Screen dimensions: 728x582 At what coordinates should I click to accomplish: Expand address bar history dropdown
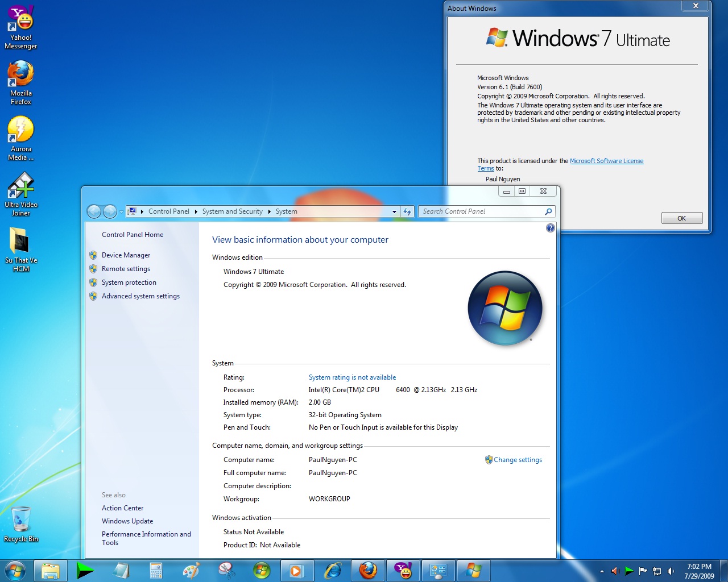pos(394,211)
